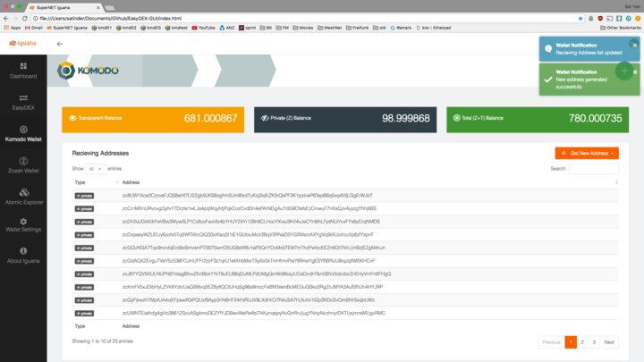The image size is (644, 362).
Task: Open the Get New Address dropdown
Action: pos(587,153)
